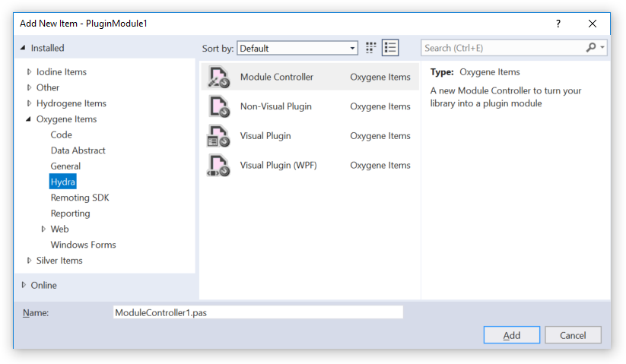626x364 pixels.
Task: Collapse the Oxygene Items node
Action: tap(28, 119)
